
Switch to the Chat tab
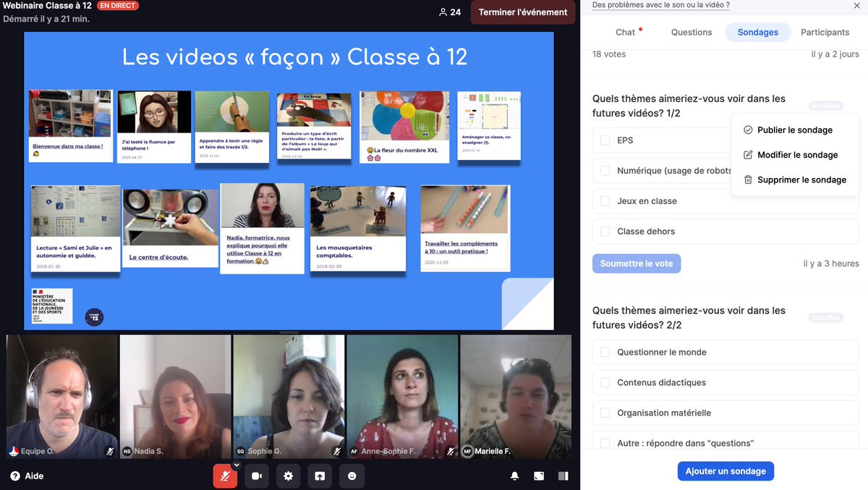[626, 33]
